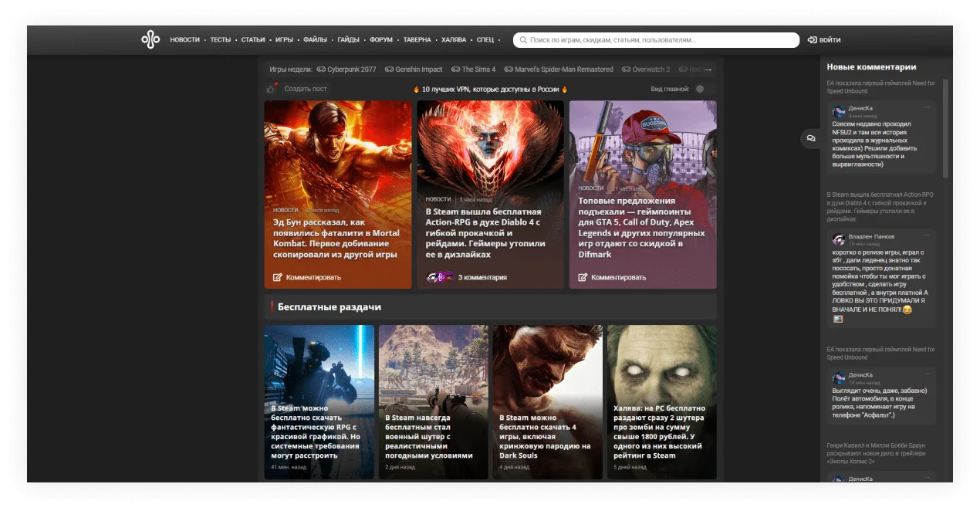Click the search magnifier icon
980x511 pixels.
(523, 40)
